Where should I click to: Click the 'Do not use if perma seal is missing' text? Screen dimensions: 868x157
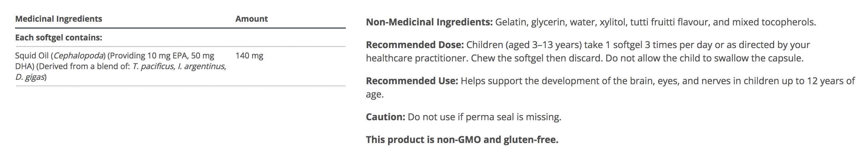tap(484, 117)
